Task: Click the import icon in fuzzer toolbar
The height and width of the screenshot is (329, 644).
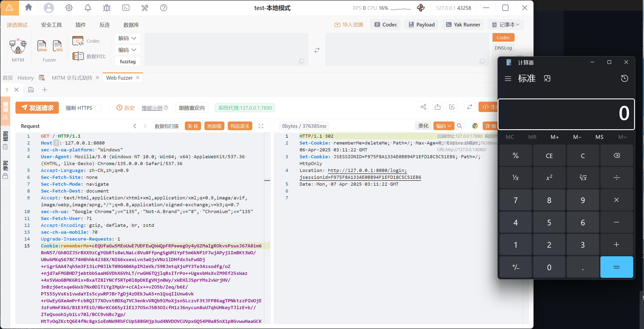Action: [452, 107]
